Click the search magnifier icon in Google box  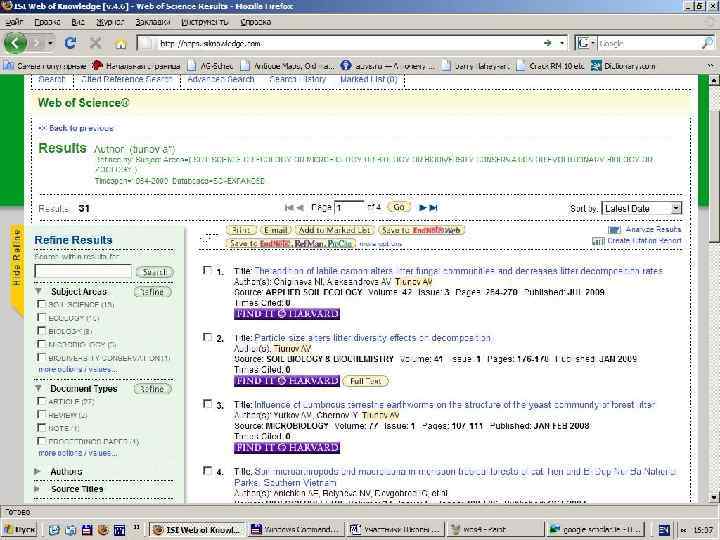707,43
